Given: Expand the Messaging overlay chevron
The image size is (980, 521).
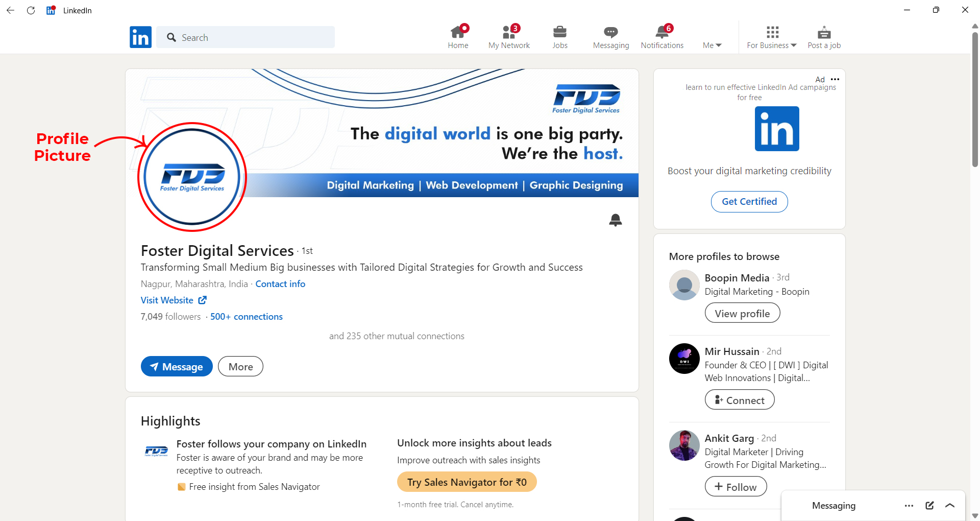Looking at the screenshot, I should 950,506.
